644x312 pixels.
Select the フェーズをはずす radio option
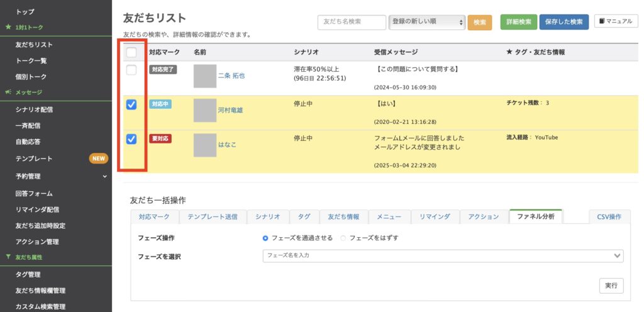[x=343, y=238]
